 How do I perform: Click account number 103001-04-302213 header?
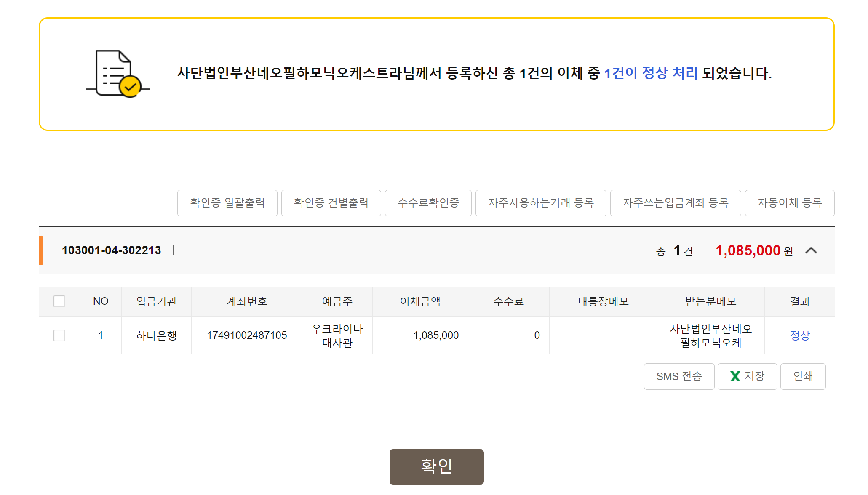pos(112,250)
